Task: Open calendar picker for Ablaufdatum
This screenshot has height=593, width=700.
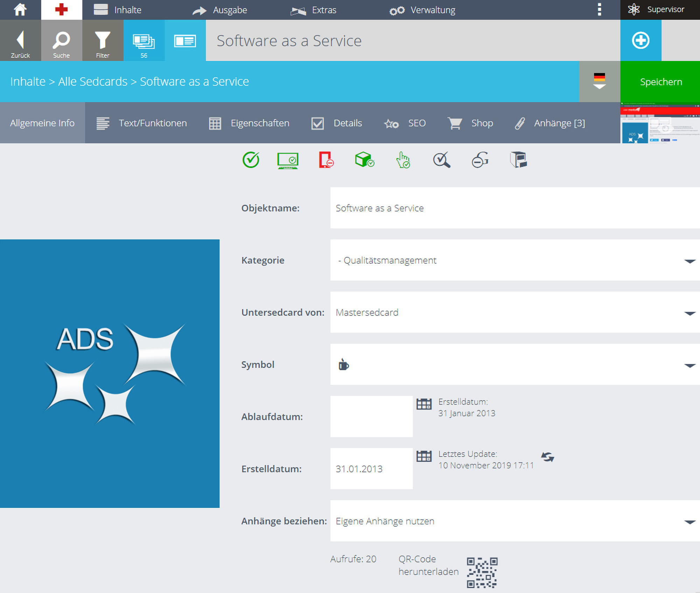Action: [424, 404]
